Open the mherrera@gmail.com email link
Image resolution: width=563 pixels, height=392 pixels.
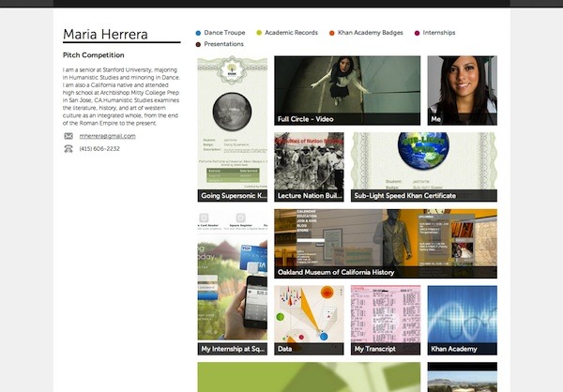click(107, 136)
